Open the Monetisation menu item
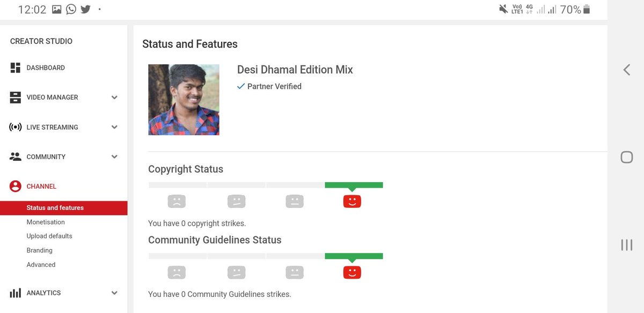This screenshot has width=644, height=313. [46, 222]
